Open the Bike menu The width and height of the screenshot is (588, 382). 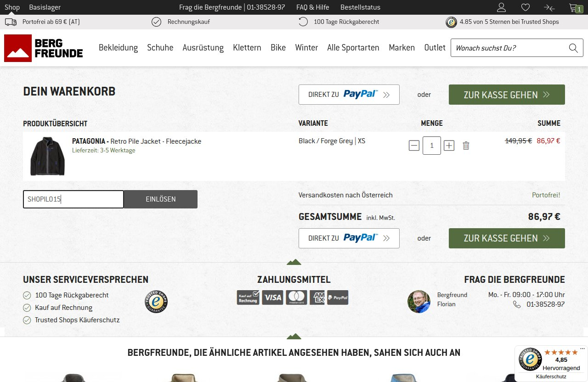278,48
